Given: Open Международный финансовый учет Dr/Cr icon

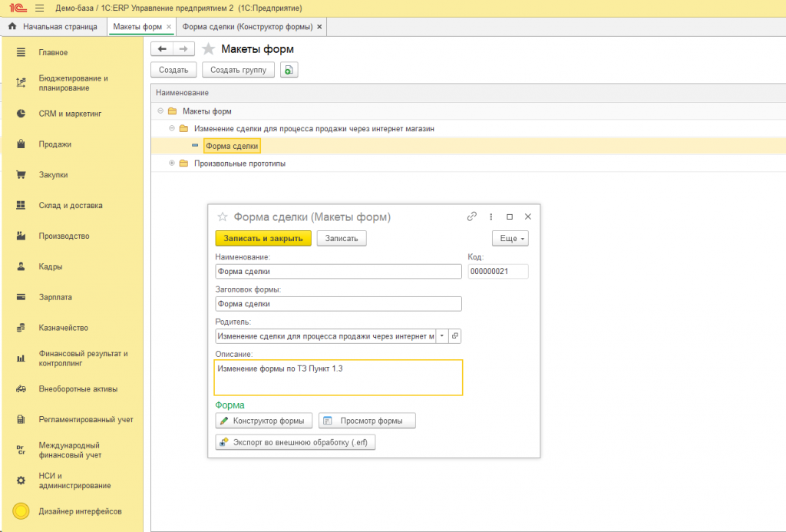Looking at the screenshot, I should [x=21, y=450].
